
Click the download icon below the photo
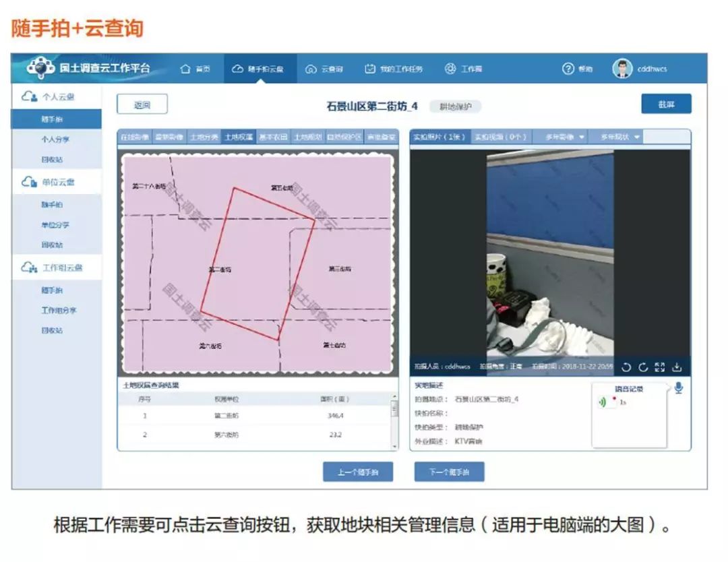678,367
